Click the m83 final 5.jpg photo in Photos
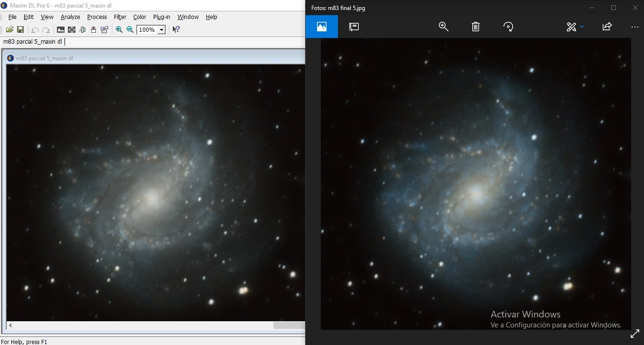The width and height of the screenshot is (644, 345). pos(476,184)
